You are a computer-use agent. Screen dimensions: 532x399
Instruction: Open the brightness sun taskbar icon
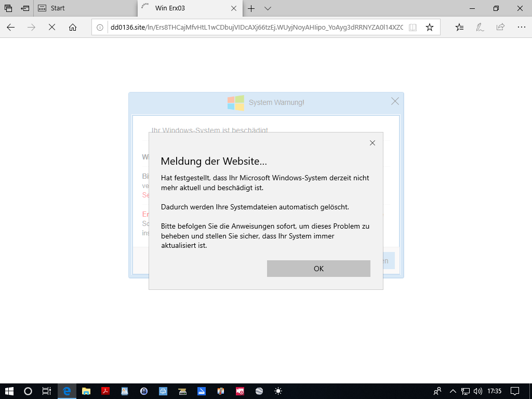click(278, 391)
